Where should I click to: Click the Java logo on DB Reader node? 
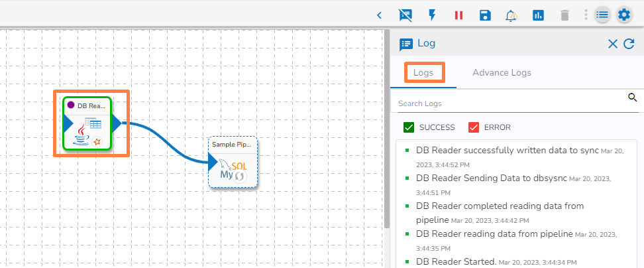(81, 135)
